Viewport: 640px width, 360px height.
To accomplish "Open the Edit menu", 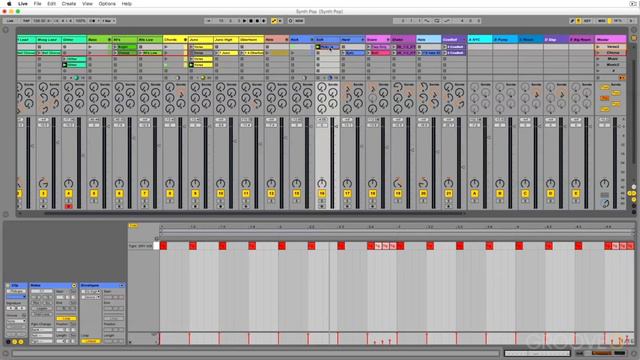I will (x=51, y=4).
